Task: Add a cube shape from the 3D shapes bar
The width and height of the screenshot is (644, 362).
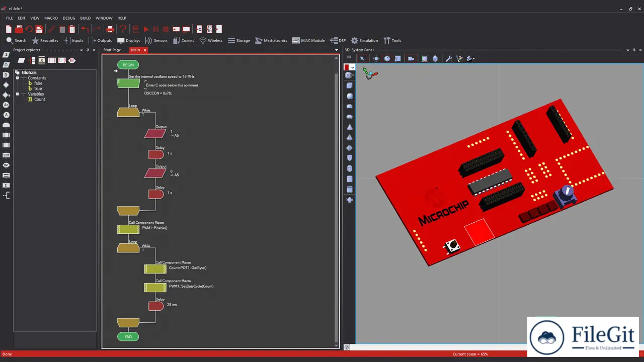Action: coord(350,85)
